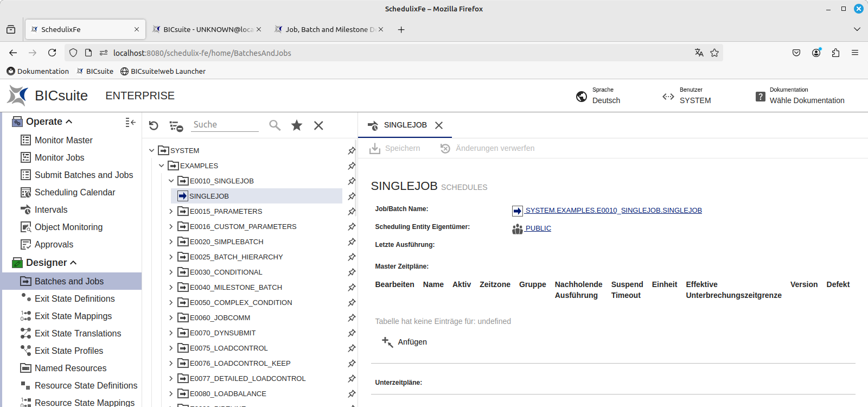Open Monitor Jobs in the sidebar

[x=59, y=157]
